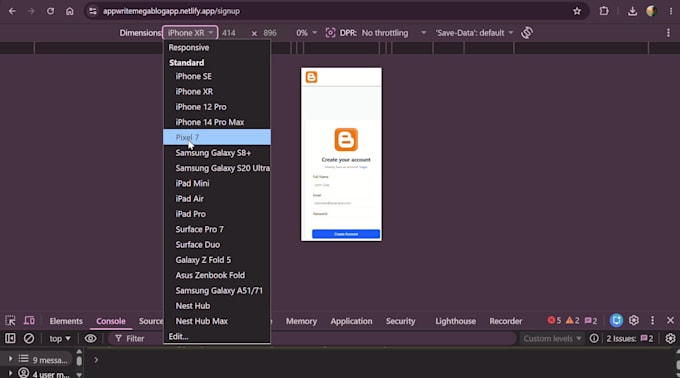The width and height of the screenshot is (680, 378).
Task: Show the console sidebar
Action: [x=10, y=338]
